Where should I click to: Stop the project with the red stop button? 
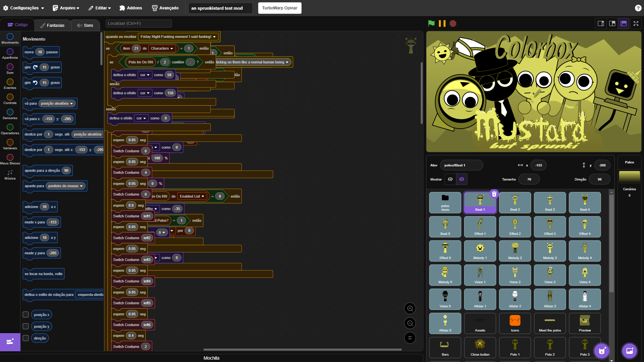click(453, 23)
